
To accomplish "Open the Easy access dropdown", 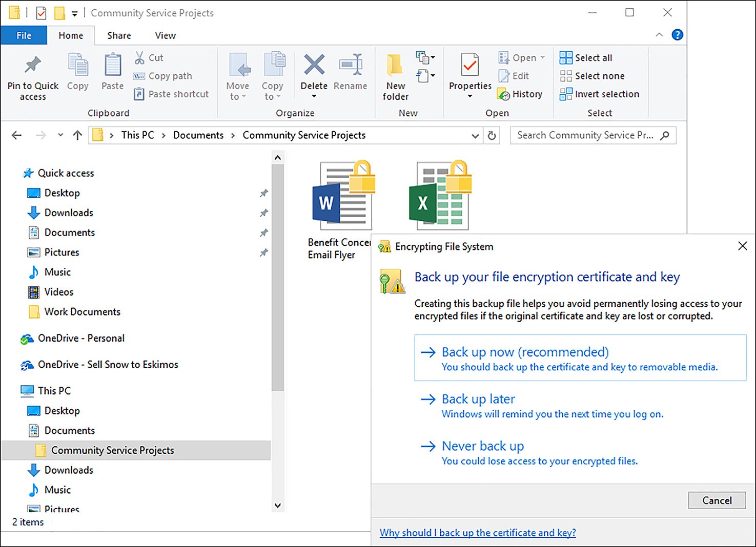I will pyautogui.click(x=425, y=76).
